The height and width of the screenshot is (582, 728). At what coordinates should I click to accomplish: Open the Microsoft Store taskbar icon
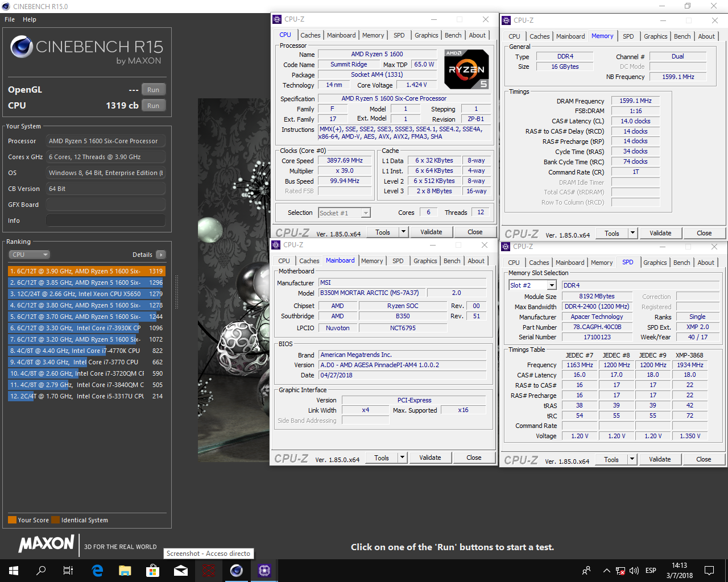152,571
